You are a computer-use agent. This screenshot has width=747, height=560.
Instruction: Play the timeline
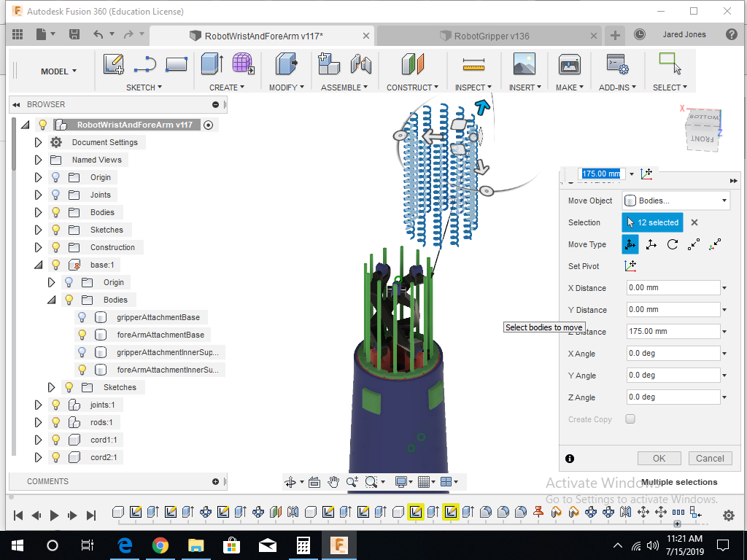pyautogui.click(x=54, y=516)
